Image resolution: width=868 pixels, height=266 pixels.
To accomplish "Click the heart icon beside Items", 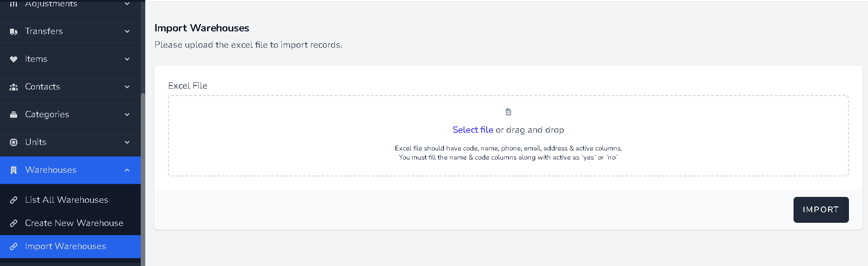I will coord(14,60).
